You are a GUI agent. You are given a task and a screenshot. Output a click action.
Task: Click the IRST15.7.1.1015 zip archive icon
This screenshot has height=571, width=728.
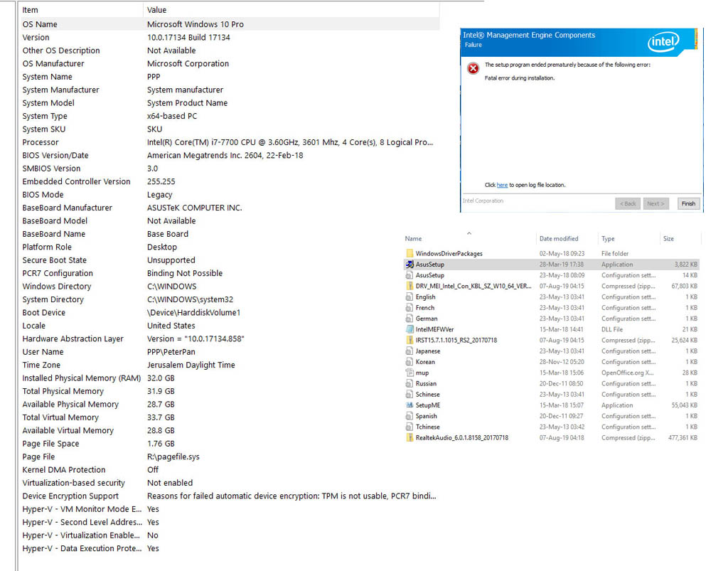(x=409, y=340)
